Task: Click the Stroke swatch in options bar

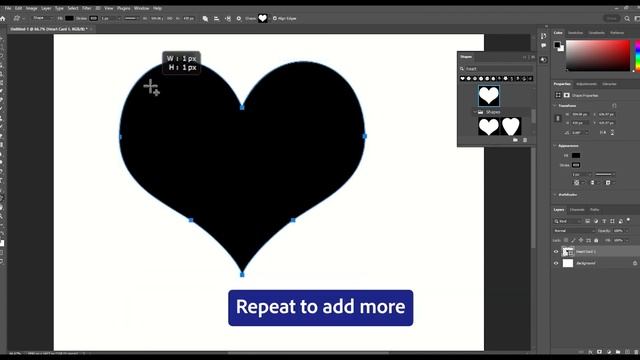Action: pyautogui.click(x=93, y=18)
